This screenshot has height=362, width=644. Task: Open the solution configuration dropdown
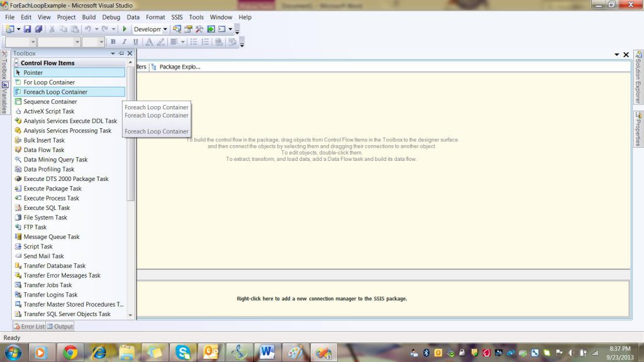pos(165,29)
